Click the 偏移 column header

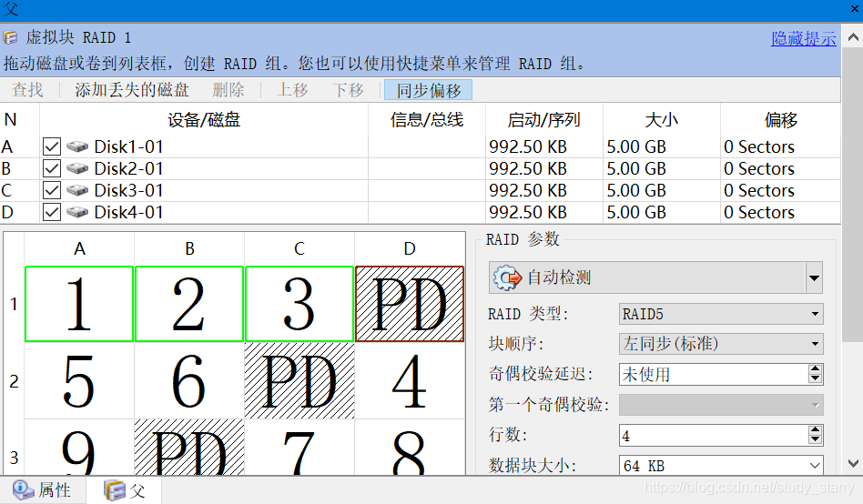(x=780, y=119)
